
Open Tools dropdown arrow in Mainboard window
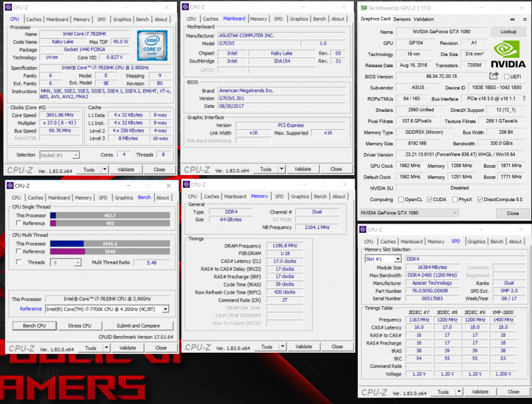pyautogui.click(x=281, y=169)
